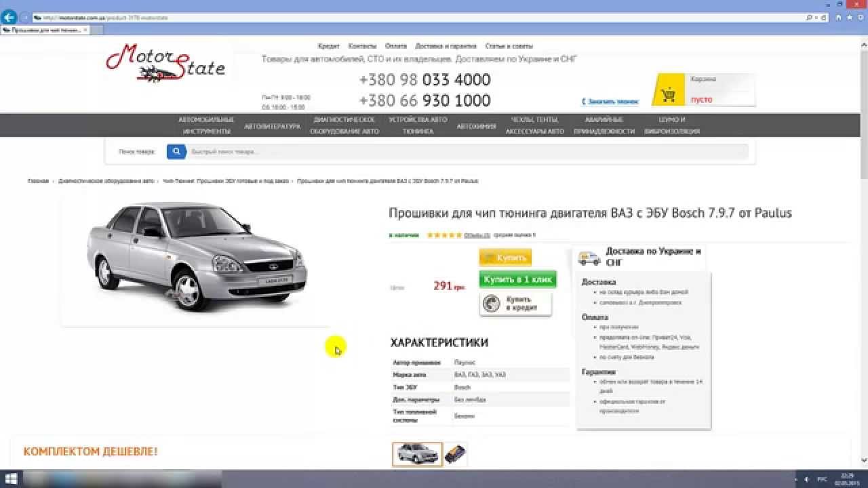Click the page refresh icon in address bar

[x=825, y=18]
